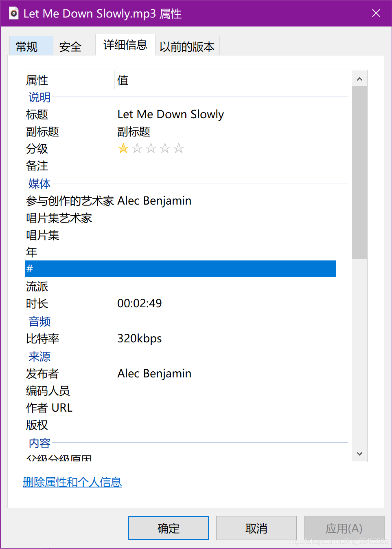Edit 参与创作的艺术家 value Alec Benjamin
Image resolution: width=392 pixels, height=549 pixels.
coord(154,201)
